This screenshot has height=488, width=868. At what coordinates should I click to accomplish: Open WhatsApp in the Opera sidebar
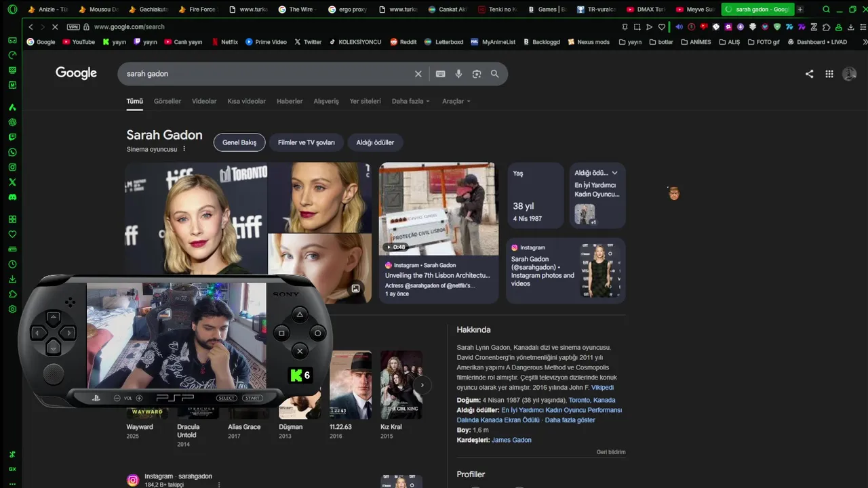click(x=12, y=152)
